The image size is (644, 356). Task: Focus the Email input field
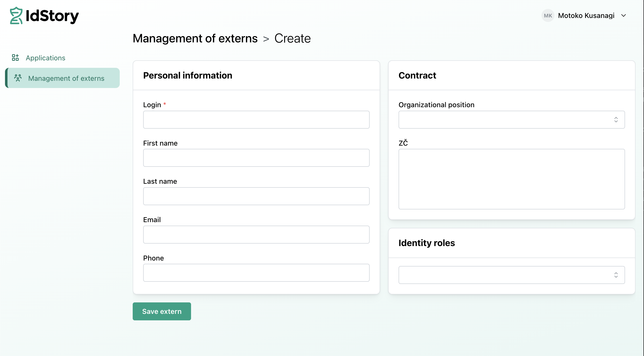[256, 235]
